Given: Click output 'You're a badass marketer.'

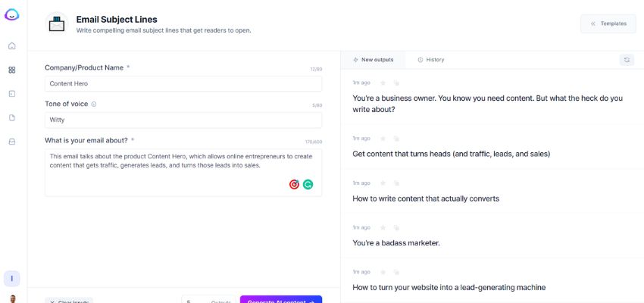Looking at the screenshot, I should tap(396, 243).
